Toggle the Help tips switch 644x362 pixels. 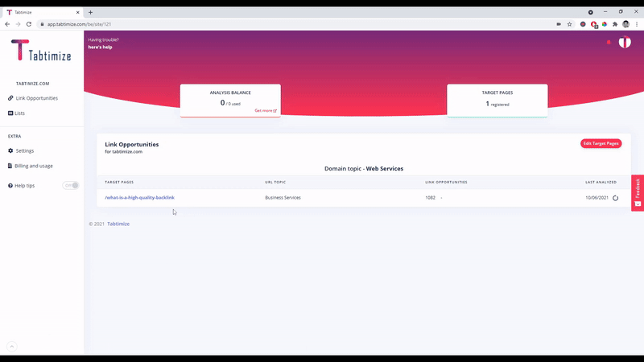71,186
